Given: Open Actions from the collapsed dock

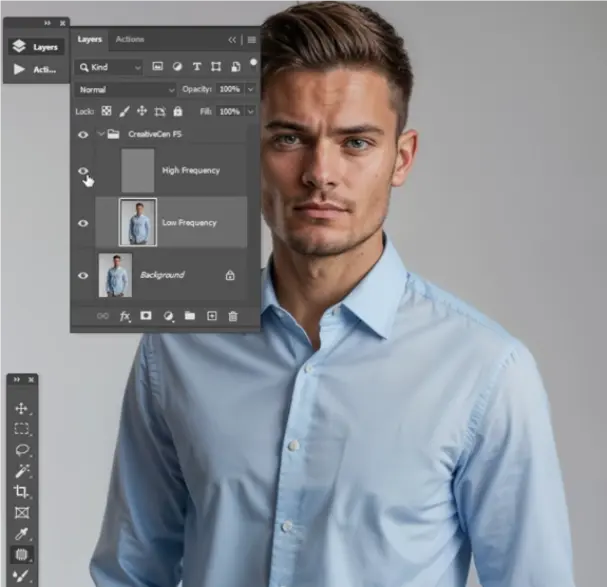Looking at the screenshot, I should 36,69.
